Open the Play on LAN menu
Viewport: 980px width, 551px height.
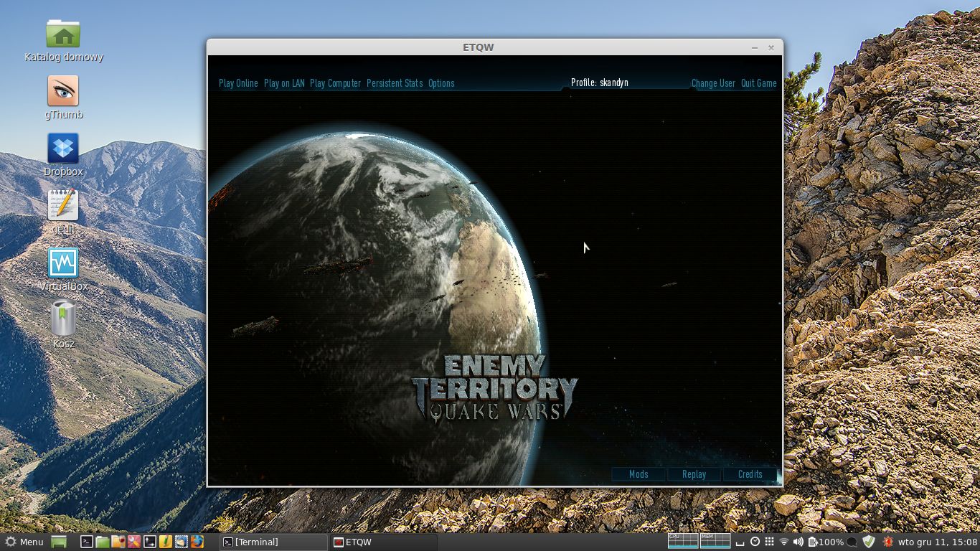pyautogui.click(x=284, y=83)
